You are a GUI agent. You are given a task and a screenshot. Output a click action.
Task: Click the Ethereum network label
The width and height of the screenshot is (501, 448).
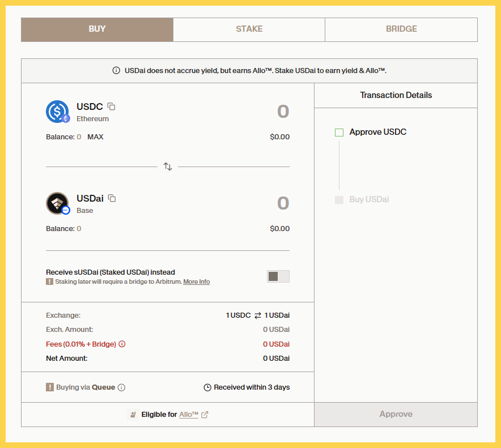(92, 119)
